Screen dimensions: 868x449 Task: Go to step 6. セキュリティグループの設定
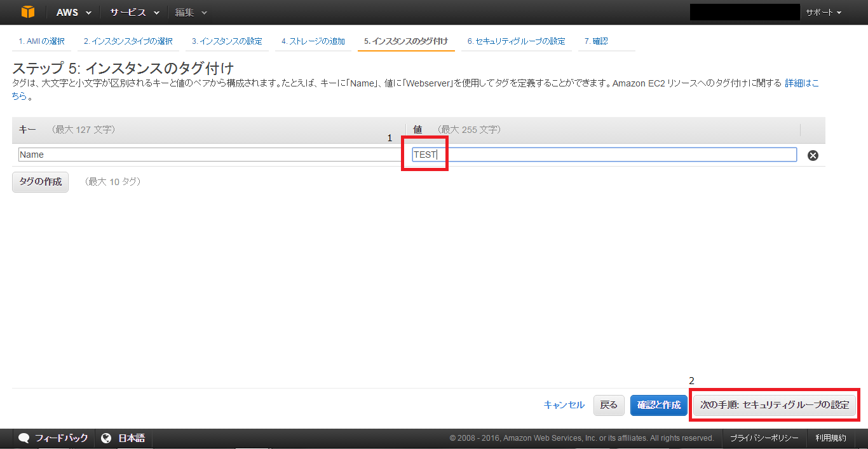(x=516, y=41)
